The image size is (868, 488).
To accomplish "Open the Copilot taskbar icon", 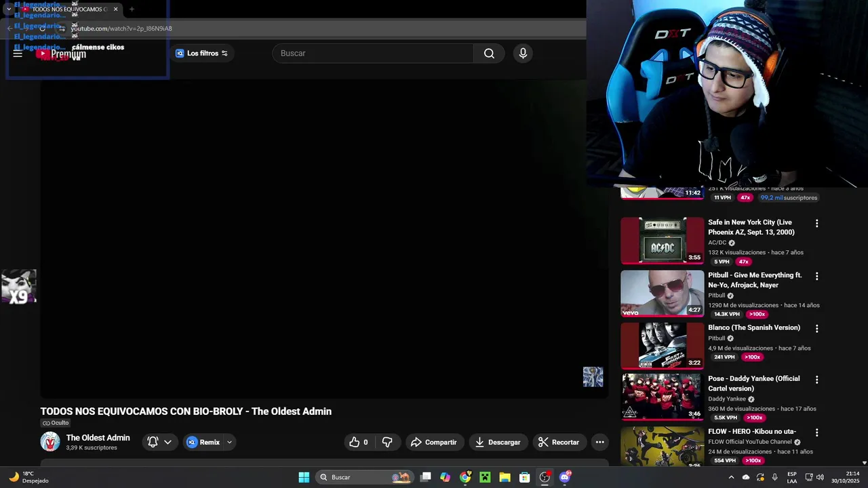I will (x=445, y=477).
